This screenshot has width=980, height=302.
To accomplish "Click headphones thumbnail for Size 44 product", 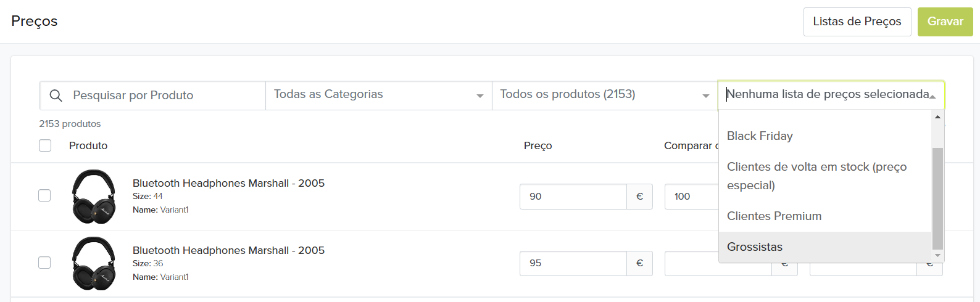I will tap(94, 196).
